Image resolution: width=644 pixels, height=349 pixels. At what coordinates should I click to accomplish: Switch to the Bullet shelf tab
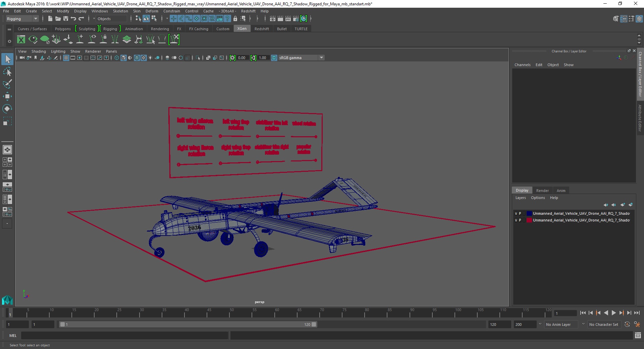(282, 29)
